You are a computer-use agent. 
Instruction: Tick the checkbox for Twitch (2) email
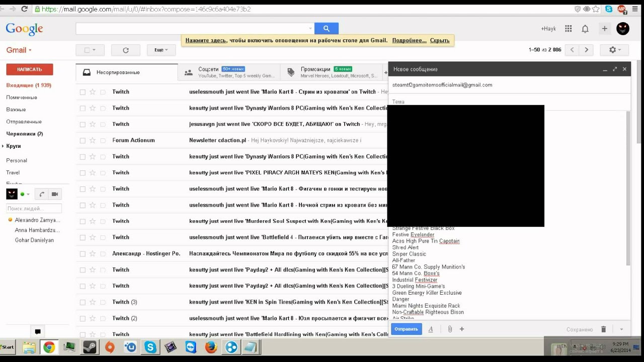pos(83,318)
